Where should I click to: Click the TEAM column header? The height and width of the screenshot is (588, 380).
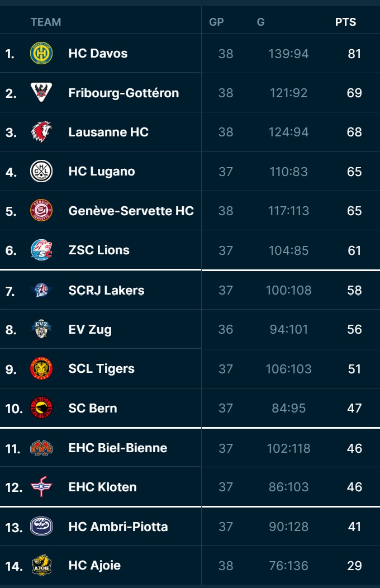click(x=46, y=22)
